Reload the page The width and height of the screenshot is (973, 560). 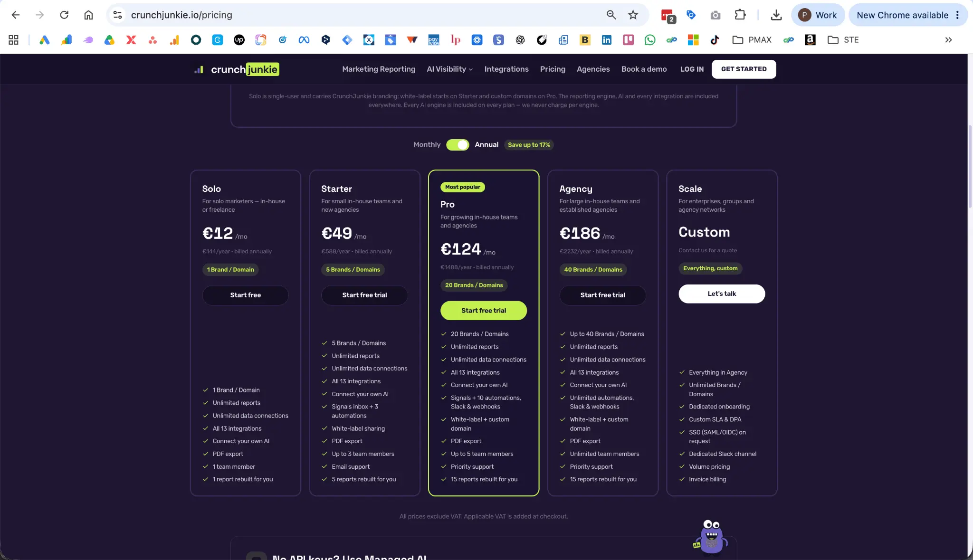point(64,15)
